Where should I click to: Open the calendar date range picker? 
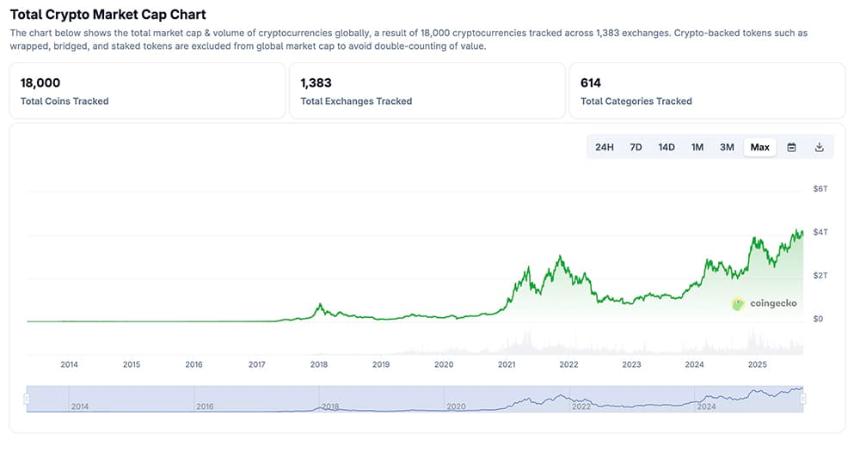click(x=791, y=147)
